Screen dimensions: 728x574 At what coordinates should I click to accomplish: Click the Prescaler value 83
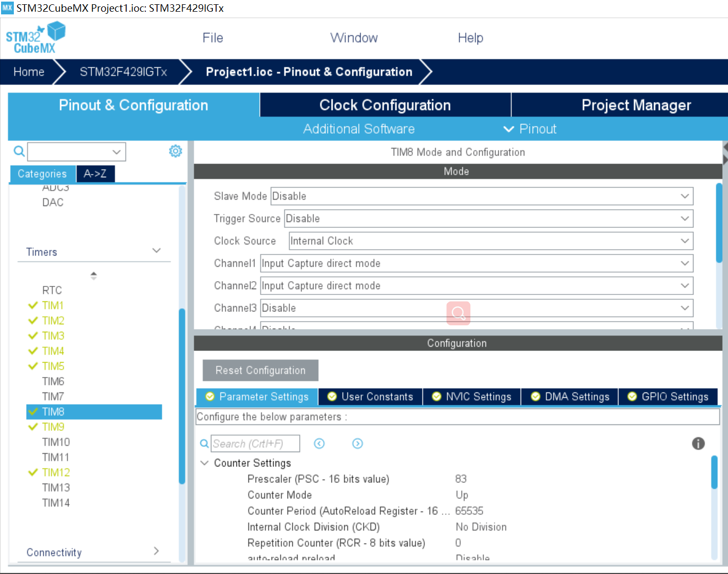tap(461, 479)
